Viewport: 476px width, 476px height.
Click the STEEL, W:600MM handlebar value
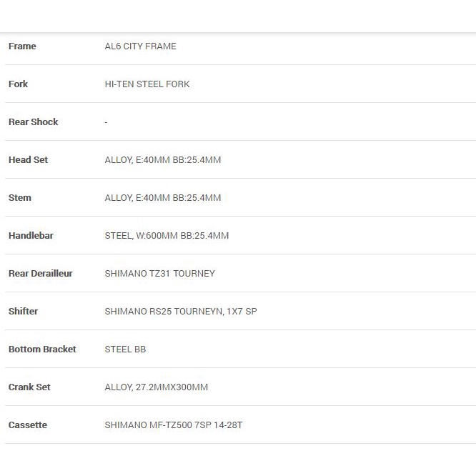coord(167,236)
